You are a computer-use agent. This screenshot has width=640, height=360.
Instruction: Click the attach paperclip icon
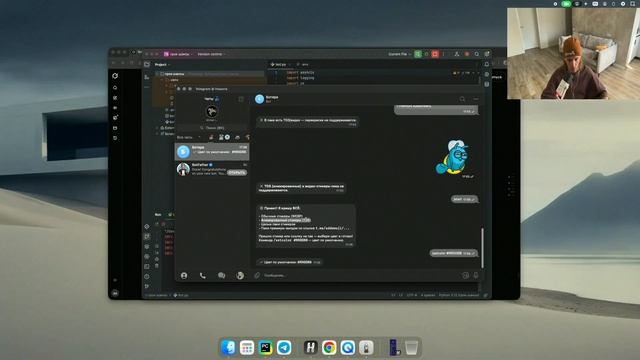point(257,276)
